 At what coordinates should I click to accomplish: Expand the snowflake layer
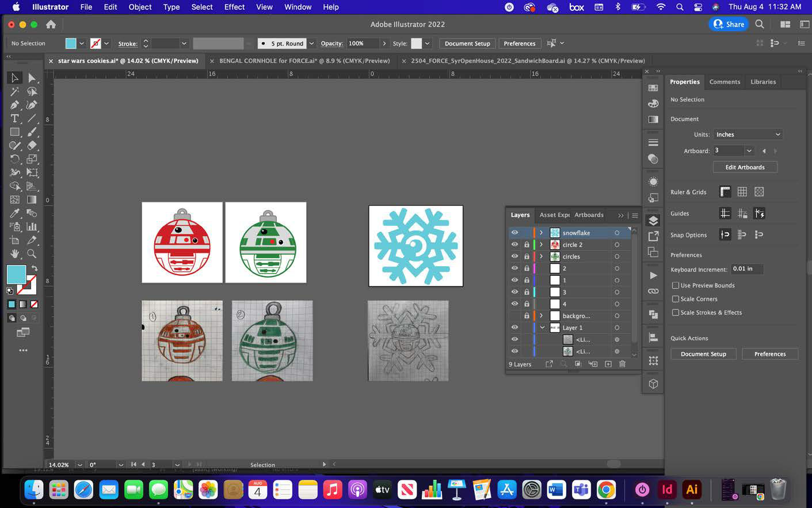pos(541,233)
